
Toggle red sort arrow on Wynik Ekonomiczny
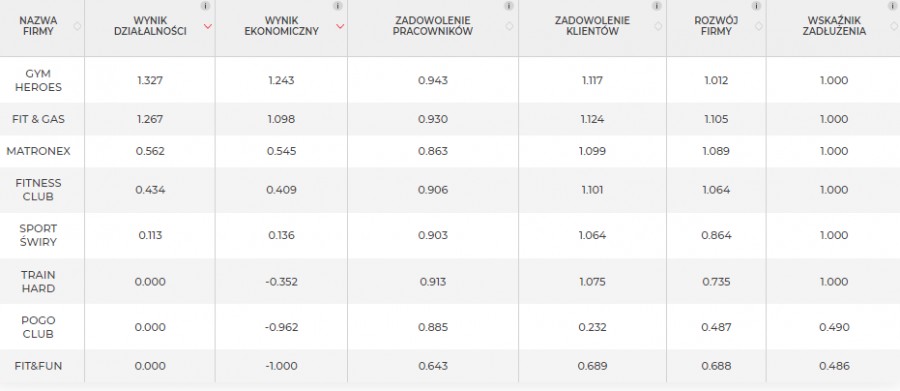coord(340,26)
